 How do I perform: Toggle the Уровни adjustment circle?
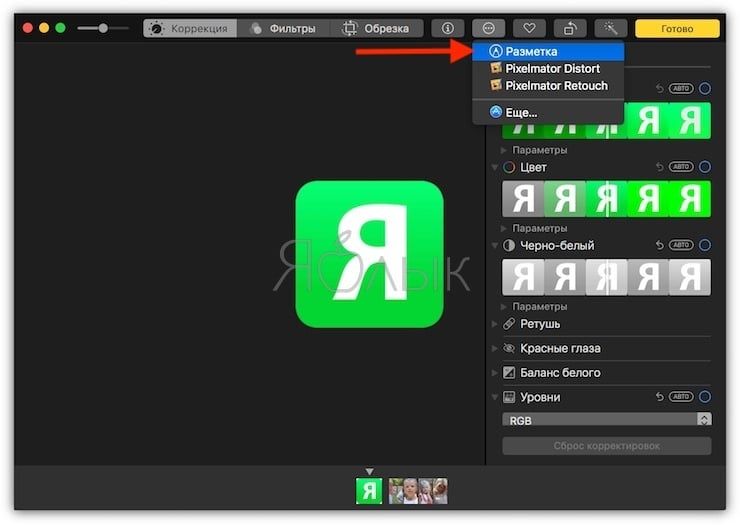pyautogui.click(x=705, y=397)
